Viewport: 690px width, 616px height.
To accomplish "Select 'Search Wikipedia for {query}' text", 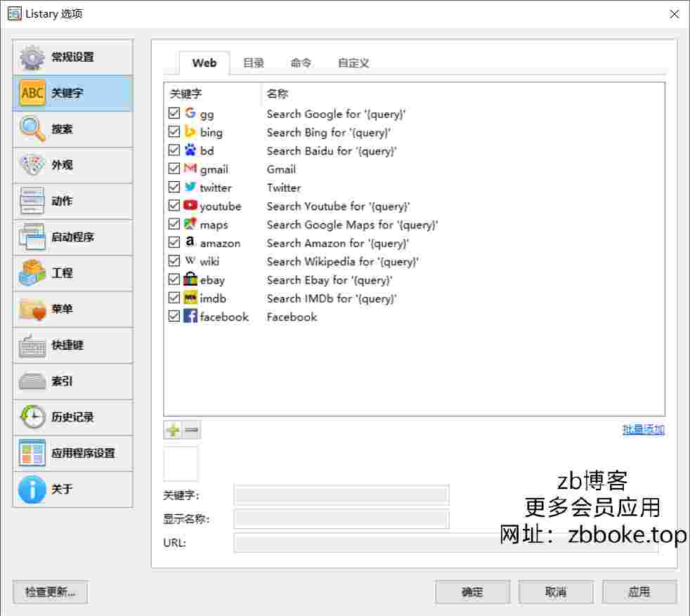I will pyautogui.click(x=343, y=262).
